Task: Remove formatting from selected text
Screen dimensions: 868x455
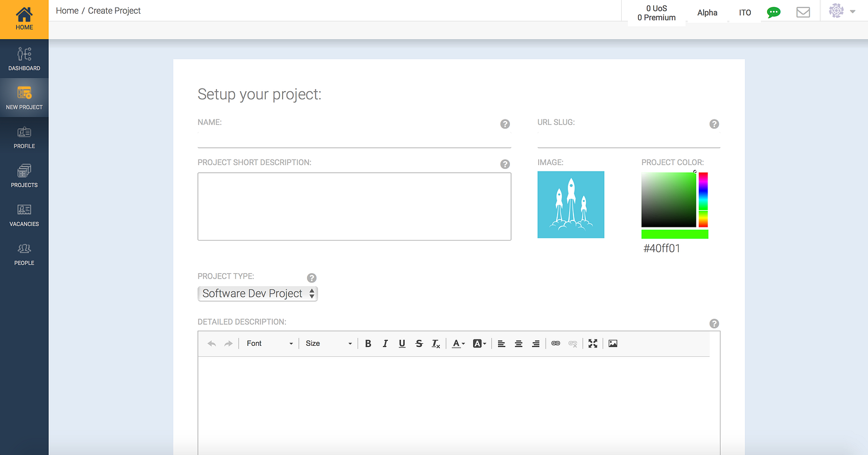Action: [x=436, y=344]
